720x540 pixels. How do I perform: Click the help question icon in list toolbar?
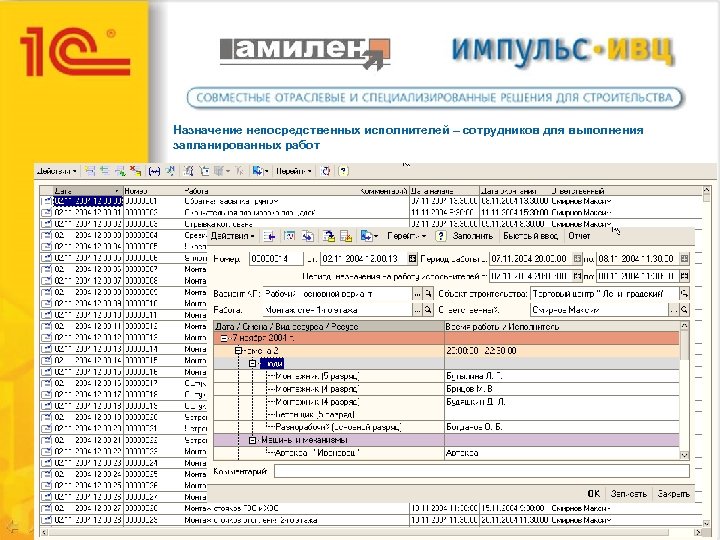coord(343,171)
